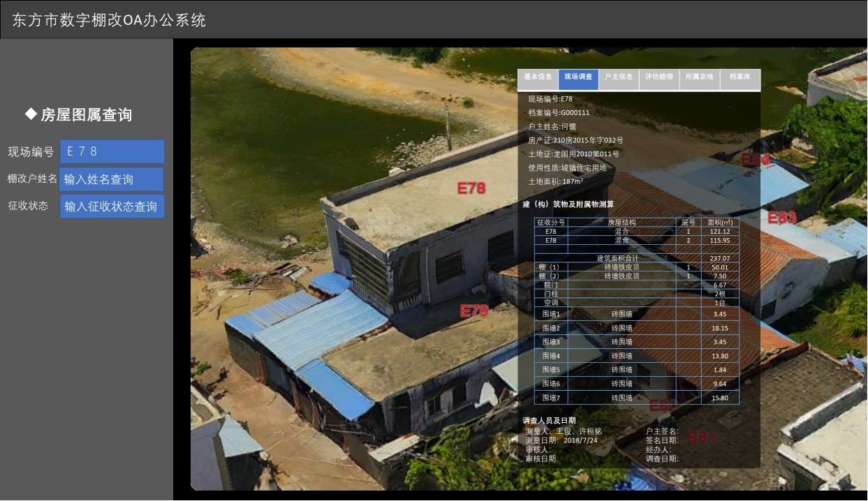Image resolution: width=868 pixels, height=501 pixels.
Task: Click the area value 7.50
Action: (720, 276)
